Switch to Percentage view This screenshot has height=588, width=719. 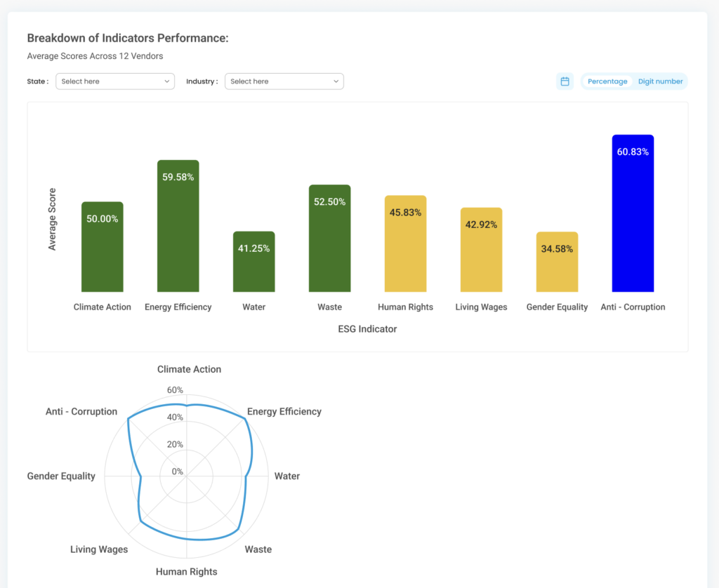coord(607,81)
